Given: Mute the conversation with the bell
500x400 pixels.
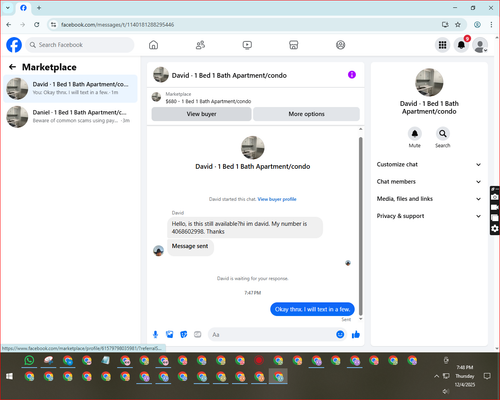Looking at the screenshot, I should 415,134.
